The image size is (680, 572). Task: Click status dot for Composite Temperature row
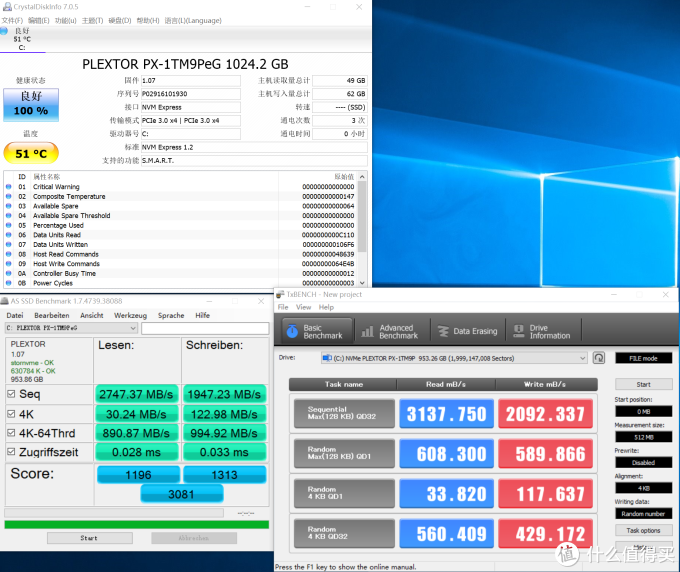[x=8, y=196]
